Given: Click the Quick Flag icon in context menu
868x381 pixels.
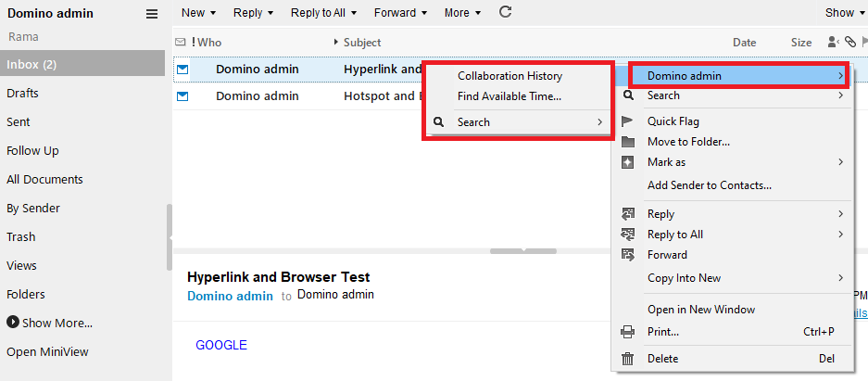Looking at the screenshot, I should tap(628, 121).
